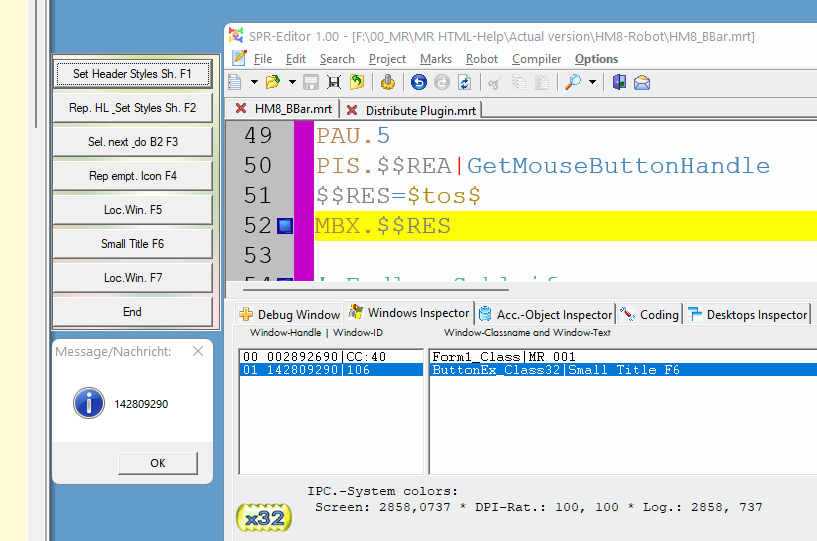Click the New file icon in toolbar
817x541 pixels.
(x=234, y=82)
